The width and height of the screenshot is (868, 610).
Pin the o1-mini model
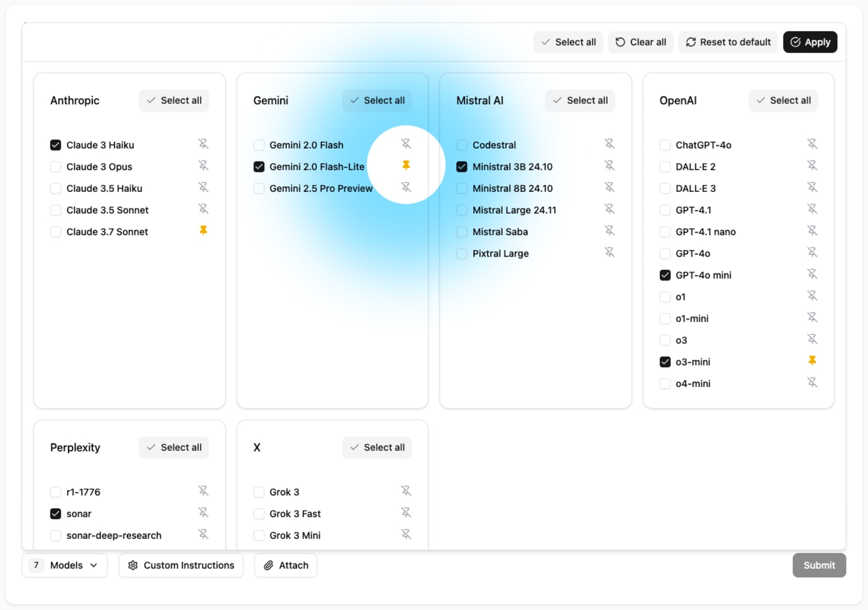812,317
